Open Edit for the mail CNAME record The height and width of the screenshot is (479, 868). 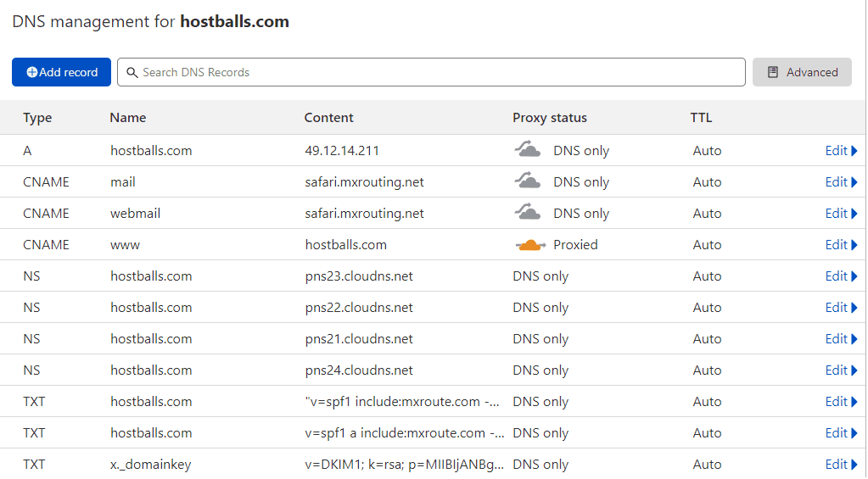[x=837, y=182]
